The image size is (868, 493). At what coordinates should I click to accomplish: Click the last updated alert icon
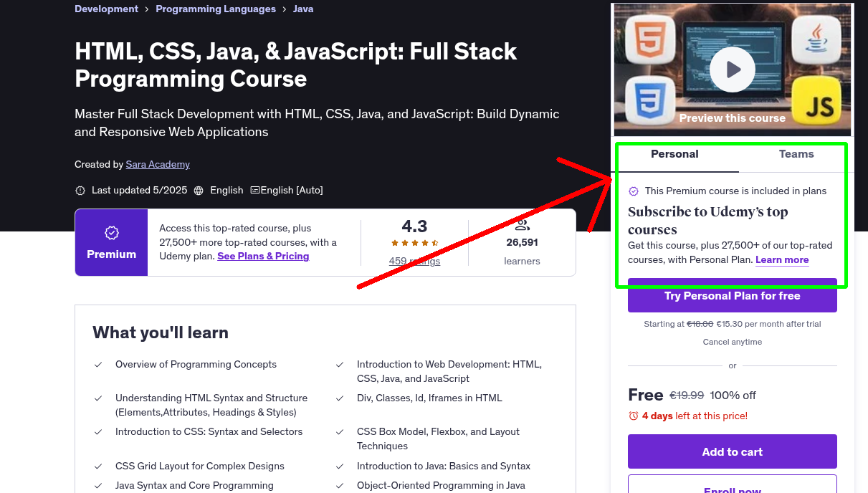[80, 191]
